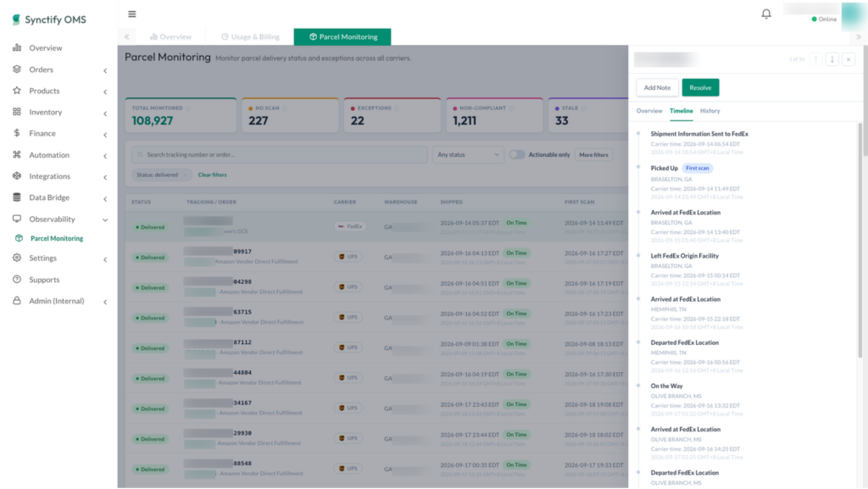
Task: Click the Picked Up timeline marker
Action: (638, 166)
